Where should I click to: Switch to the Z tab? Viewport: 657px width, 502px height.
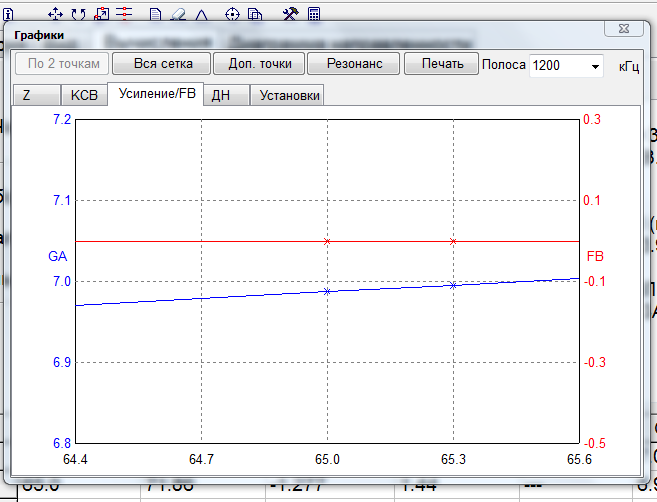(37, 95)
